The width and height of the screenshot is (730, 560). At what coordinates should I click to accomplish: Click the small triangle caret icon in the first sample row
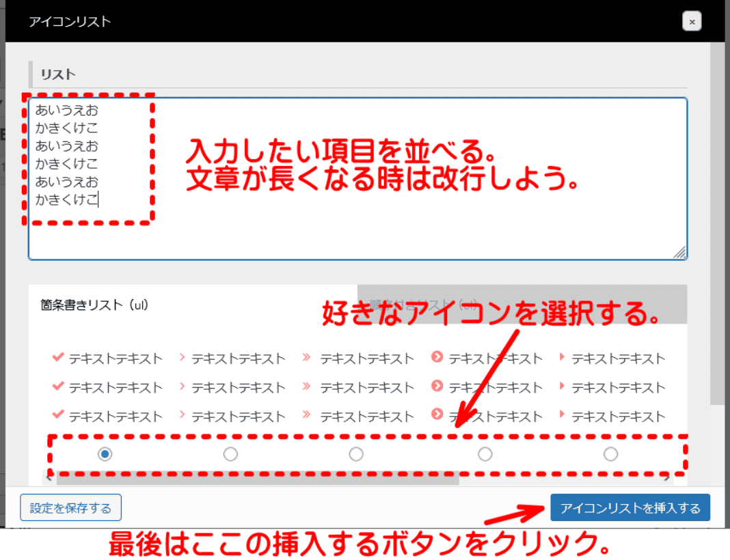pyautogui.click(x=563, y=357)
